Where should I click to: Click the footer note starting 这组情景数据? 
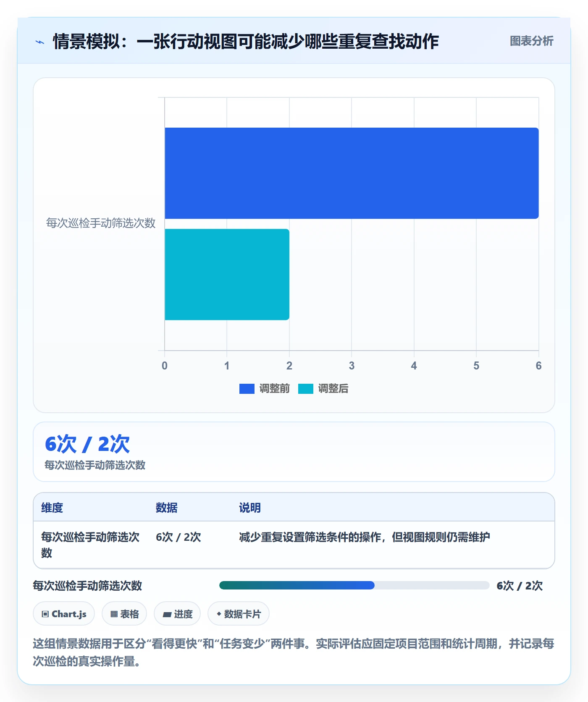tap(294, 652)
